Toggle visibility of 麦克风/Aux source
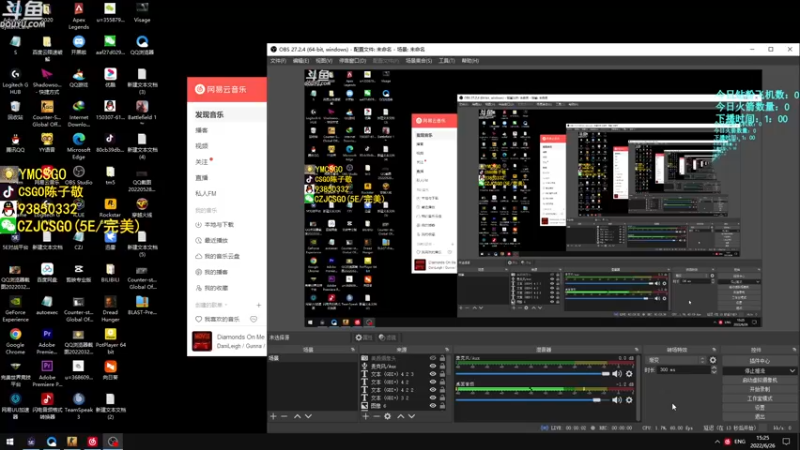 point(433,366)
